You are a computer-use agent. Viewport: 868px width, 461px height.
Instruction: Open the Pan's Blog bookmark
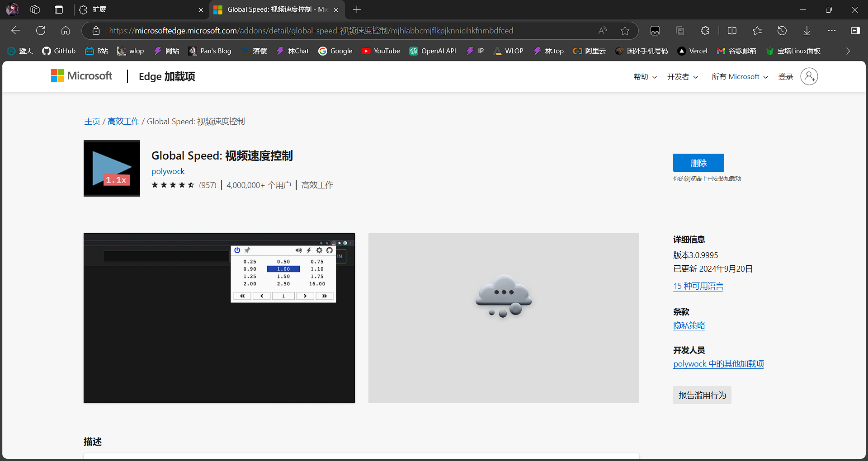coord(210,51)
